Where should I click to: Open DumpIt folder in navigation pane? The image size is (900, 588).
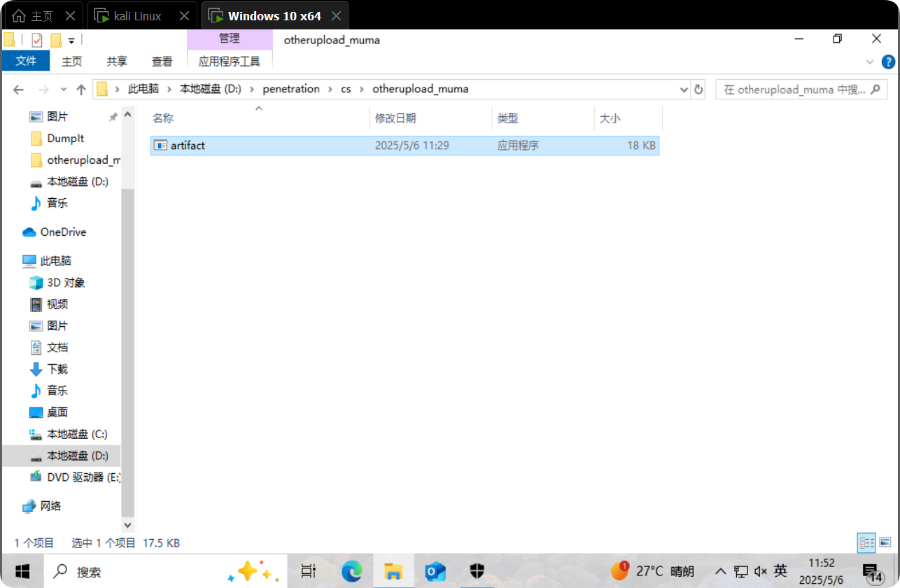coord(66,139)
